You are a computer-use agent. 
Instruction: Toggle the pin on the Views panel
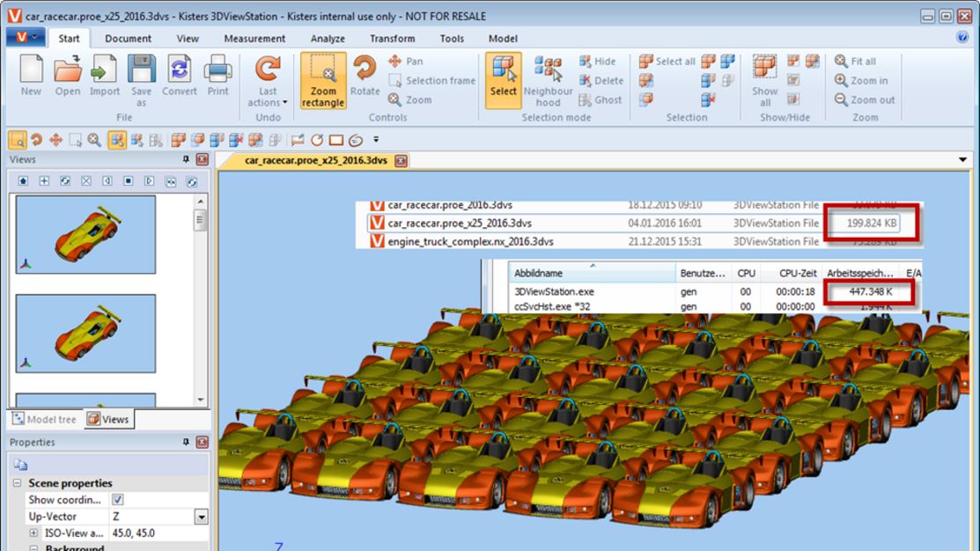(x=186, y=160)
